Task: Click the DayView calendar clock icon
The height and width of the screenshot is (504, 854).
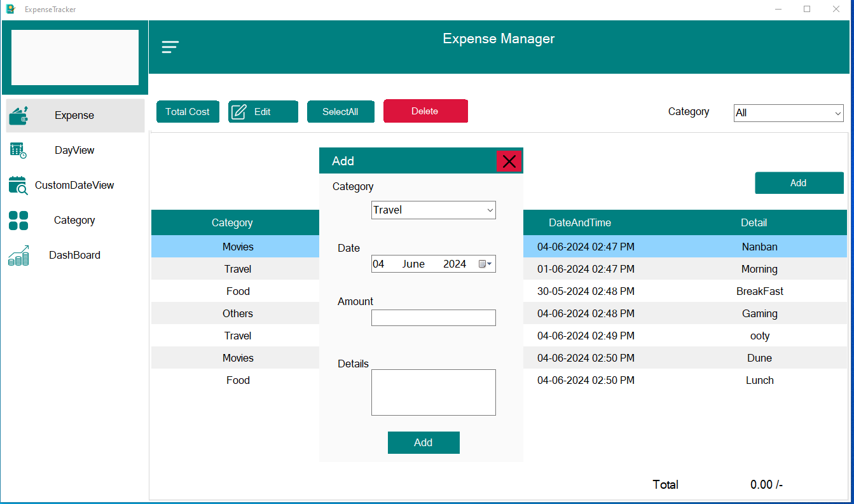Action: pos(18,150)
